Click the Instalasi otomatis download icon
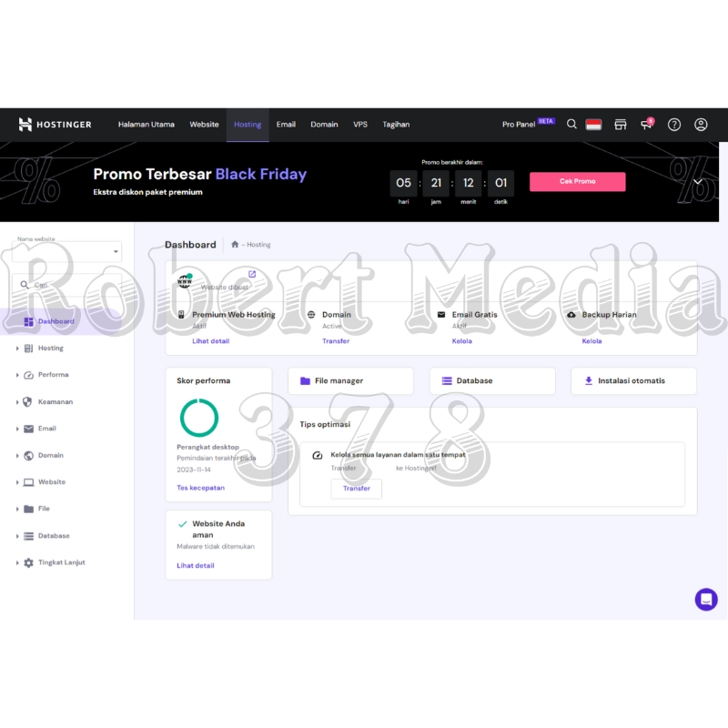 pos(588,380)
